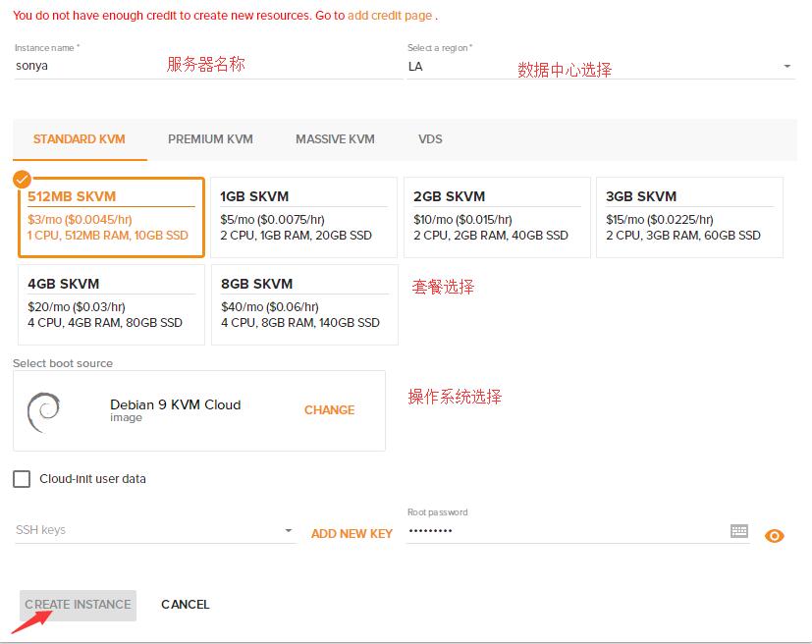Image resolution: width=812 pixels, height=644 pixels.
Task: Choose the 4GB SKVM $20/mo plan
Action: [x=110, y=304]
